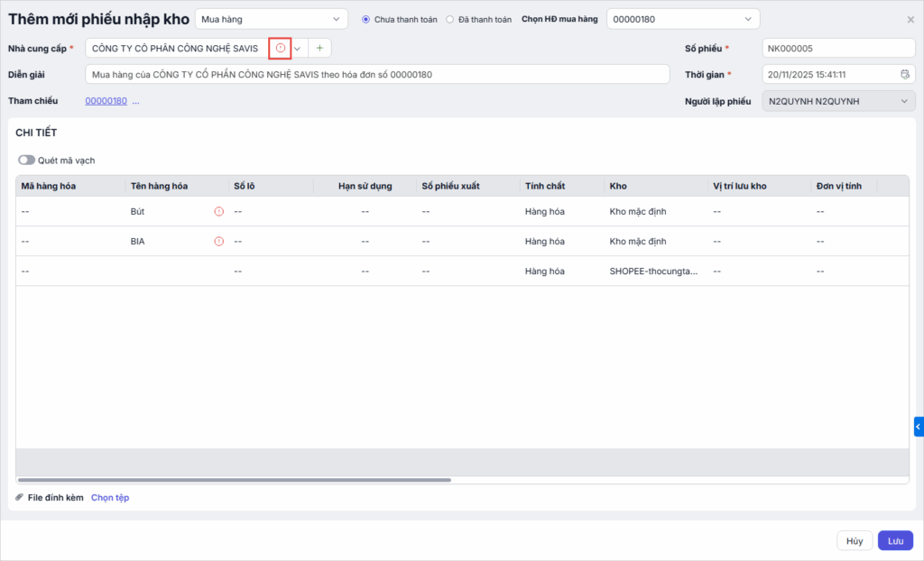Click the green plus add supplier icon
924x561 pixels.
(x=319, y=48)
